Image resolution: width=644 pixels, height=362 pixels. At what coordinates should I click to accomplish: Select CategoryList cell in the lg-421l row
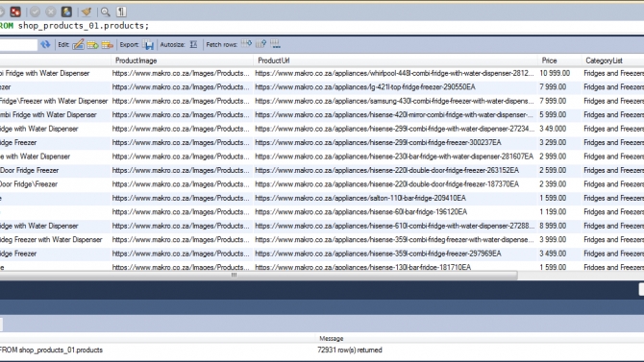[x=613, y=87]
